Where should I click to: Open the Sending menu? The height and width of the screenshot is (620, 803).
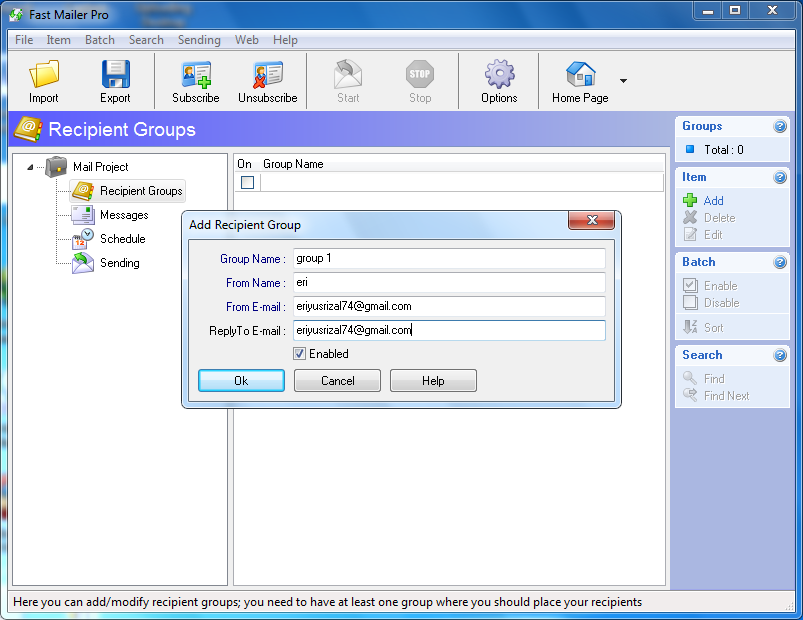coord(199,39)
